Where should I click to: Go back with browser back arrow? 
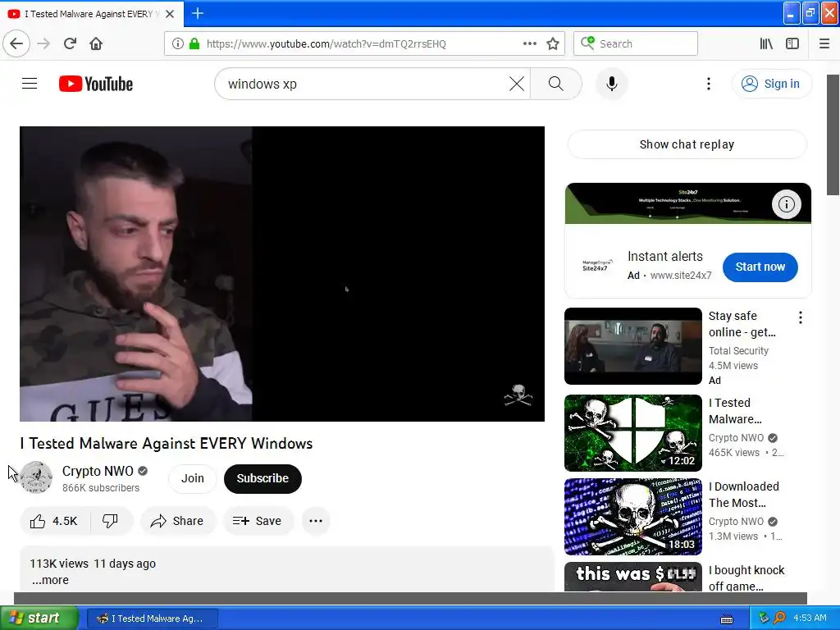(x=16, y=43)
